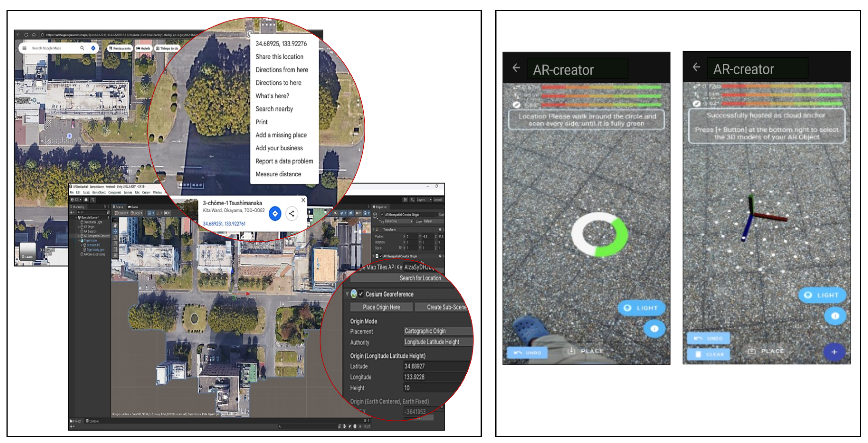
Task: Open the Cesium menu in Unity menu bar
Action: 146,193
